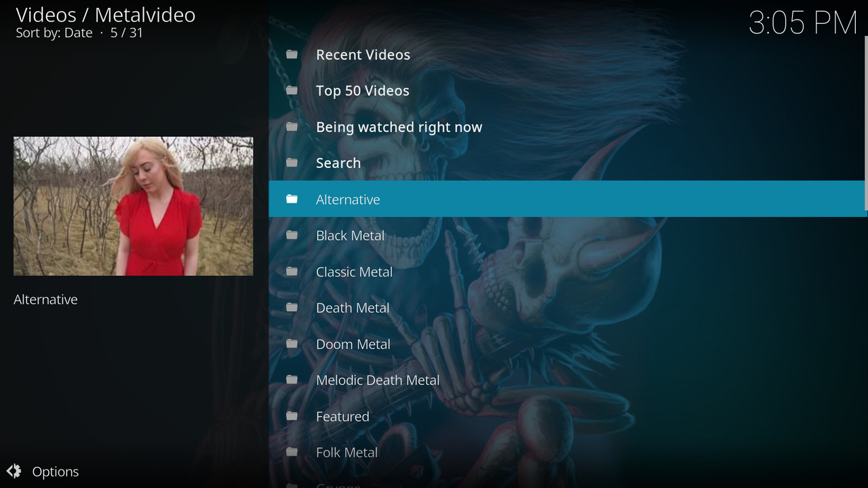Click the 3:05 PM clock display
Viewport: 868px width, 488px height.
coord(803,23)
